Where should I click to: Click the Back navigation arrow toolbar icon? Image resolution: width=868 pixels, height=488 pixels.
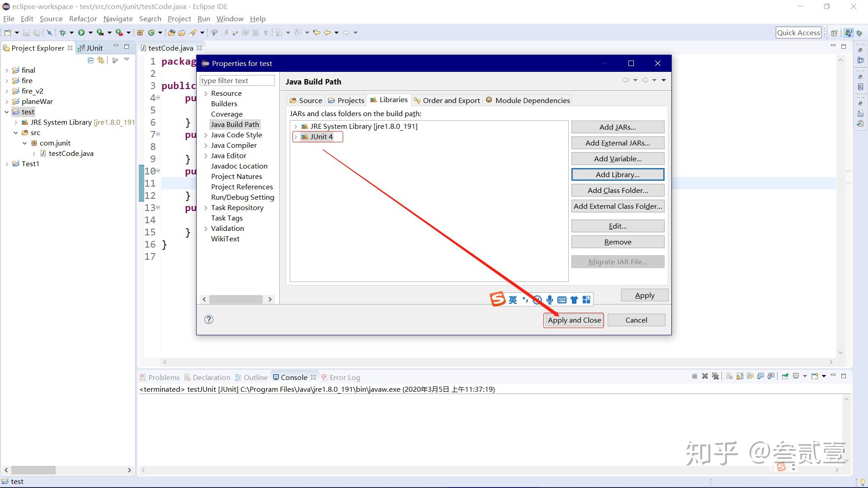(x=327, y=33)
